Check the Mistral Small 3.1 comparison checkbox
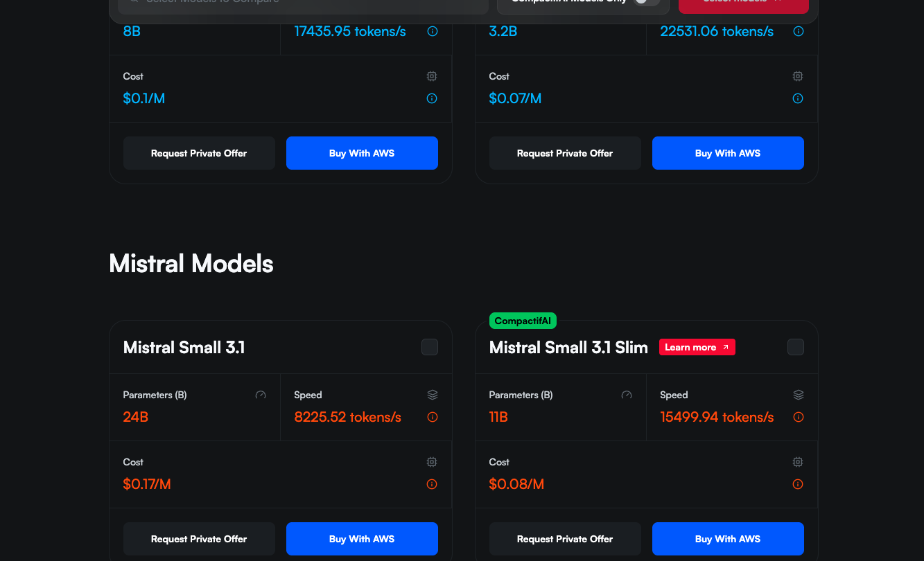Viewport: 924px width, 561px height. coord(430,347)
